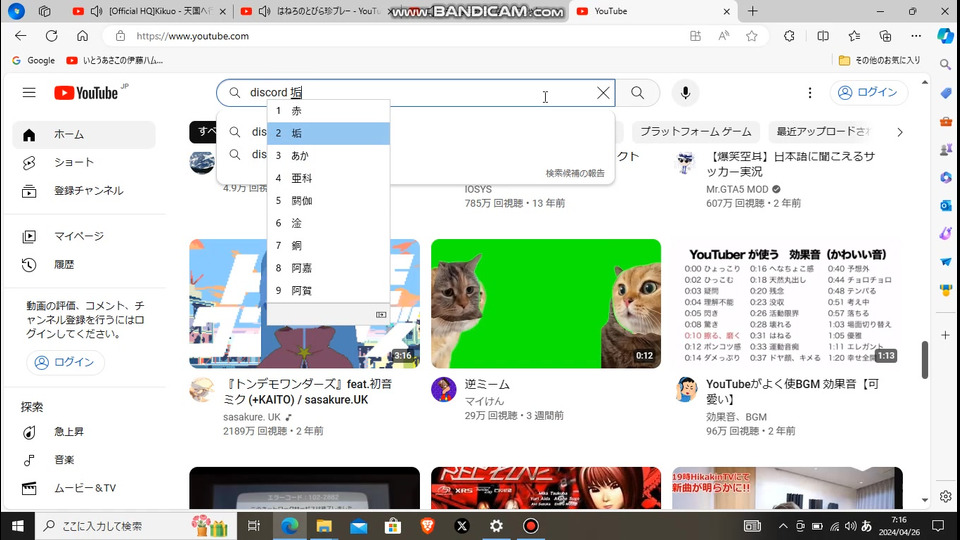Click the address bar URL

(x=192, y=36)
